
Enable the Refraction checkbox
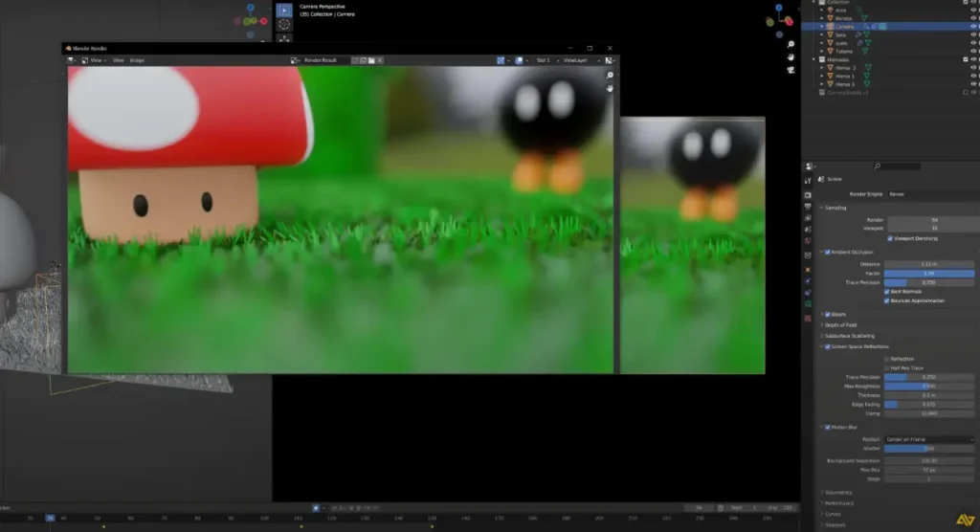(887, 360)
